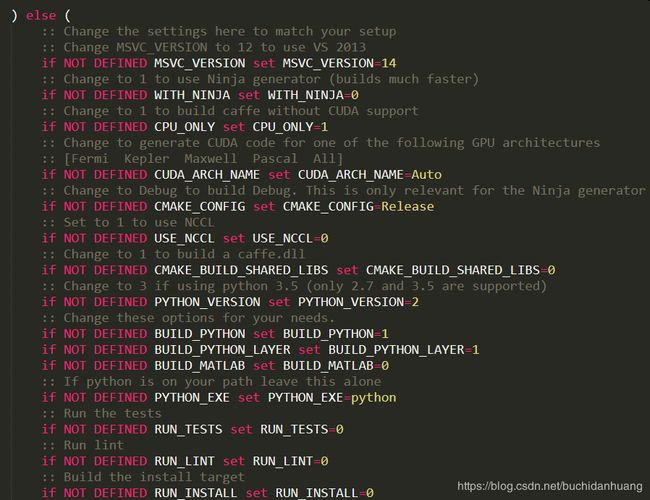This screenshot has width=650, height=500.
Task: Click the value '14' after MSVC_VERSION=
Action: point(388,63)
